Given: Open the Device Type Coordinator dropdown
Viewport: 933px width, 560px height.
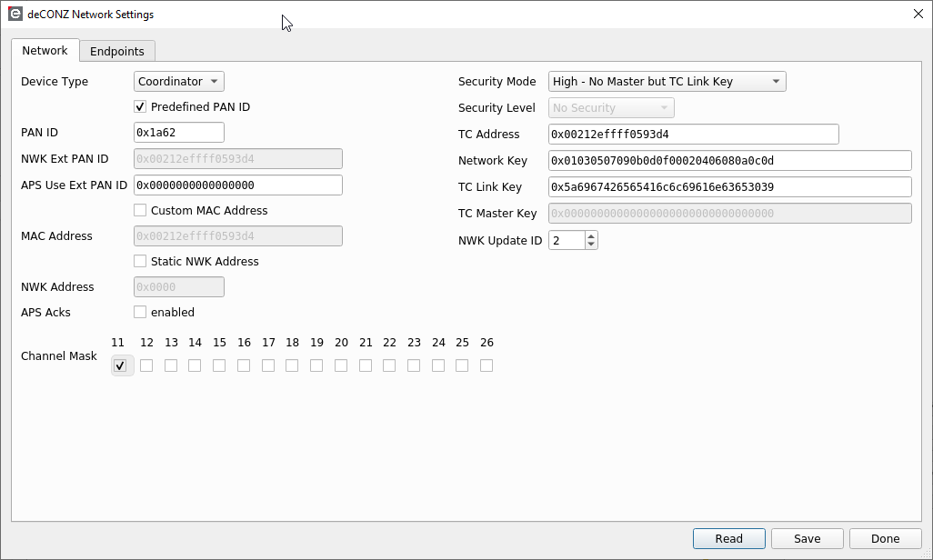Looking at the screenshot, I should [x=178, y=82].
